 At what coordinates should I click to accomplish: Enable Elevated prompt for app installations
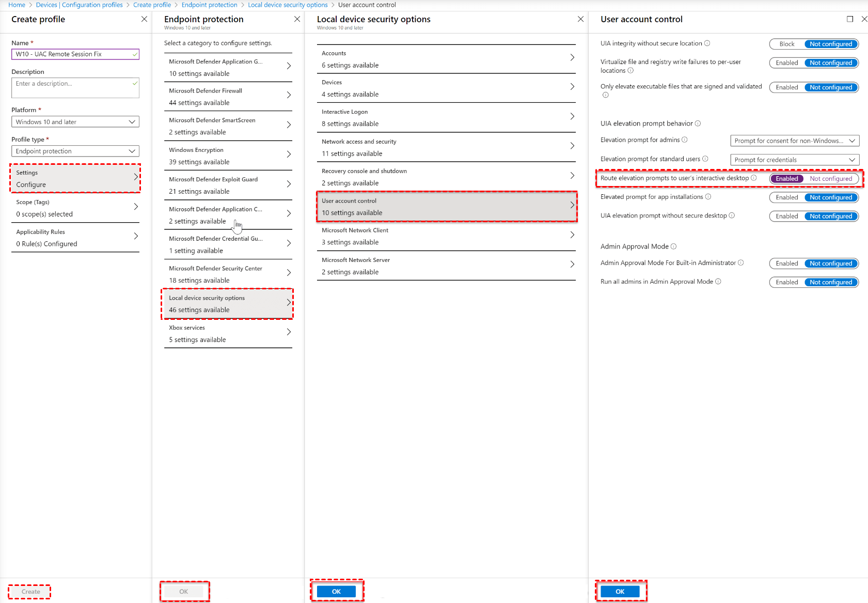click(787, 197)
